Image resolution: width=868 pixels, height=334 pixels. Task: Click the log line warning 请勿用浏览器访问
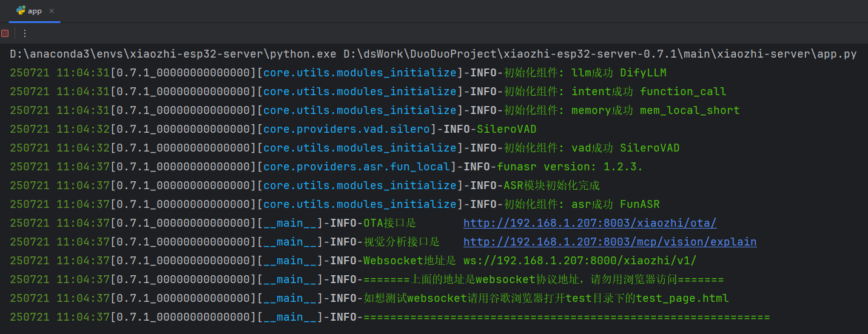point(367,279)
